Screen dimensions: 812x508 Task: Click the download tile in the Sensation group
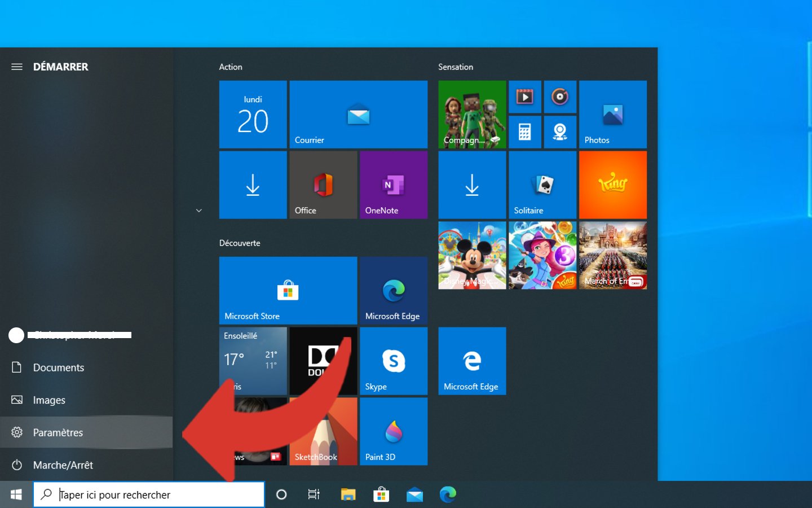(472, 185)
